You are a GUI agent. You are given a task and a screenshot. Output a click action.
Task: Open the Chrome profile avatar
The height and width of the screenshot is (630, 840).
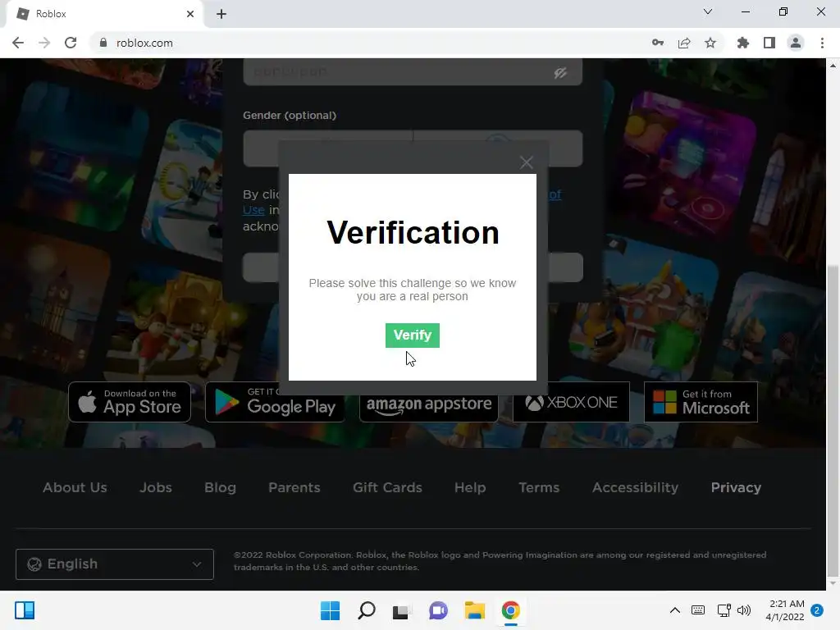(796, 43)
